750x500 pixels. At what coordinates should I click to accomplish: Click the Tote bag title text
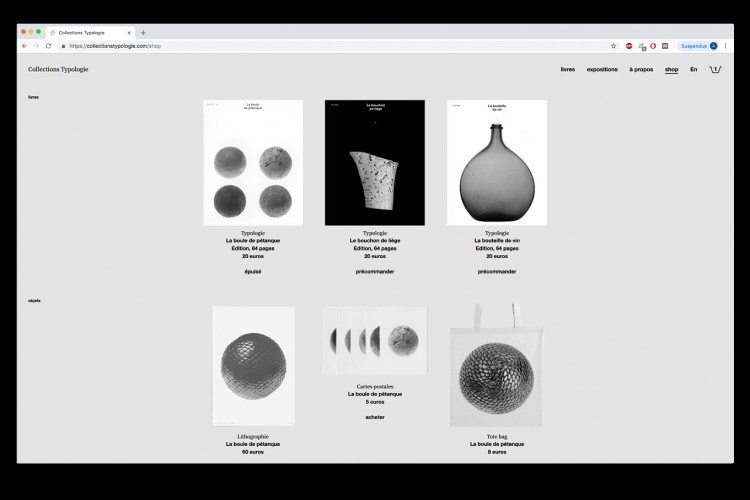click(497, 436)
